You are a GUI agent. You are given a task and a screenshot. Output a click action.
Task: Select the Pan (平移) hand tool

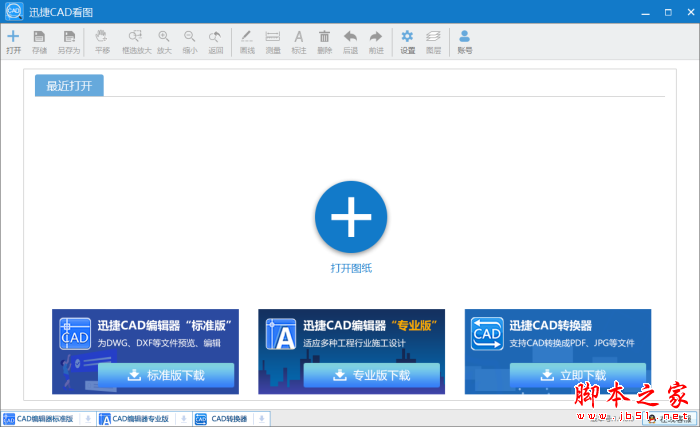coord(102,41)
